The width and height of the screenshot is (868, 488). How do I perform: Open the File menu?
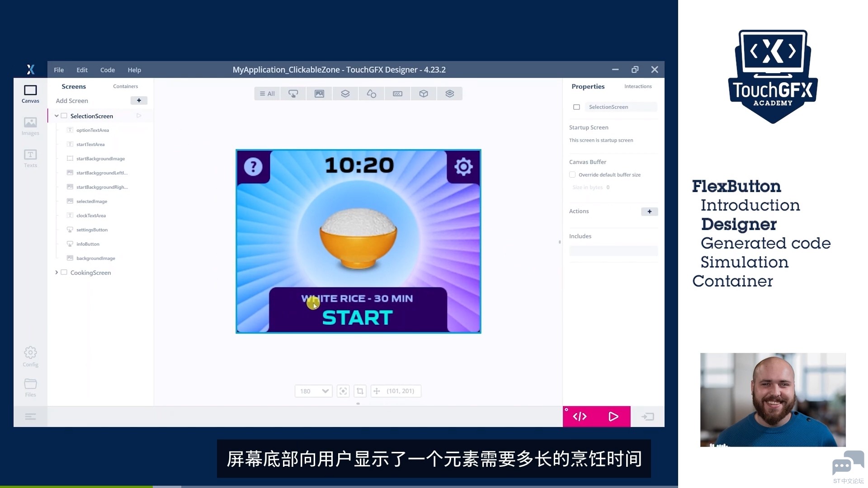59,70
